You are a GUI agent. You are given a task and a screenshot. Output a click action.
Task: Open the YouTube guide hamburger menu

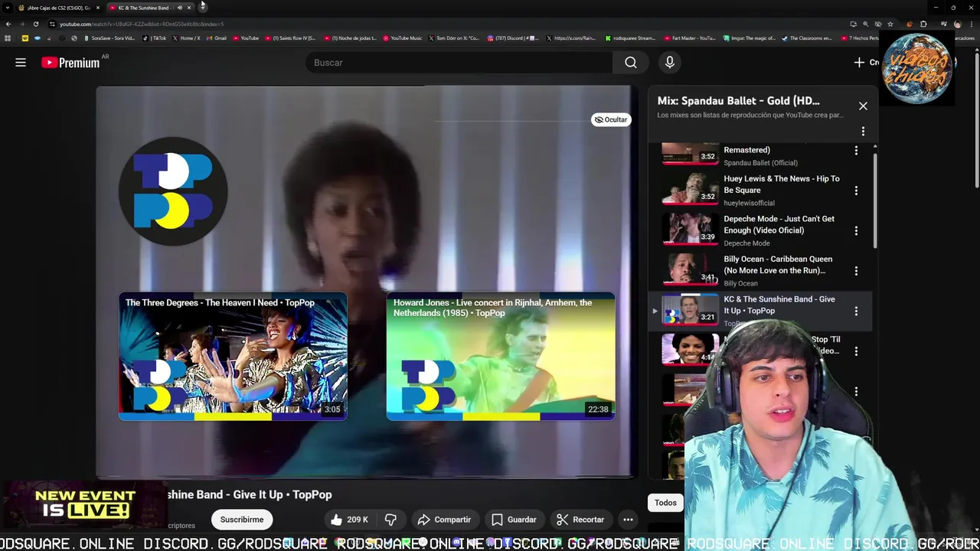pos(21,63)
